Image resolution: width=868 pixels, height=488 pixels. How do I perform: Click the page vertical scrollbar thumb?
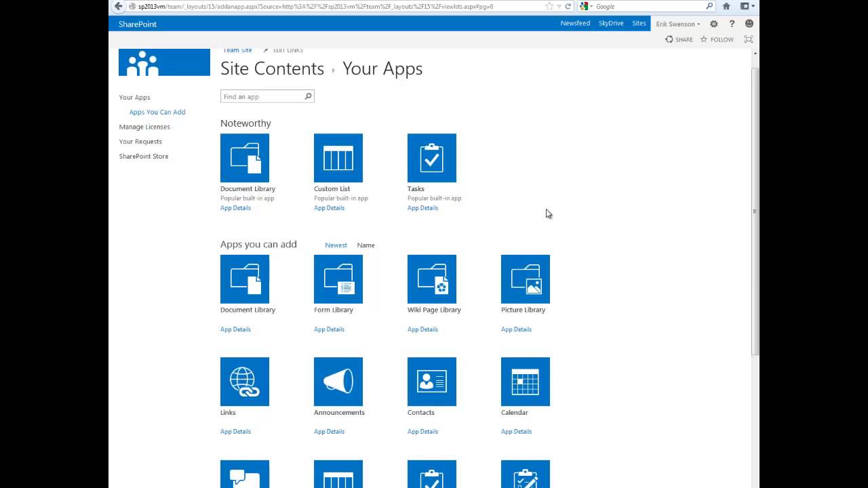755,211
